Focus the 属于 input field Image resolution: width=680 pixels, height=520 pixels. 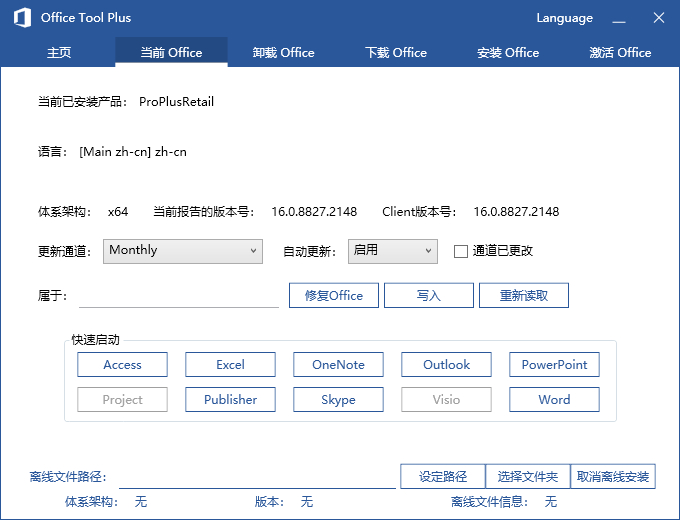179,296
